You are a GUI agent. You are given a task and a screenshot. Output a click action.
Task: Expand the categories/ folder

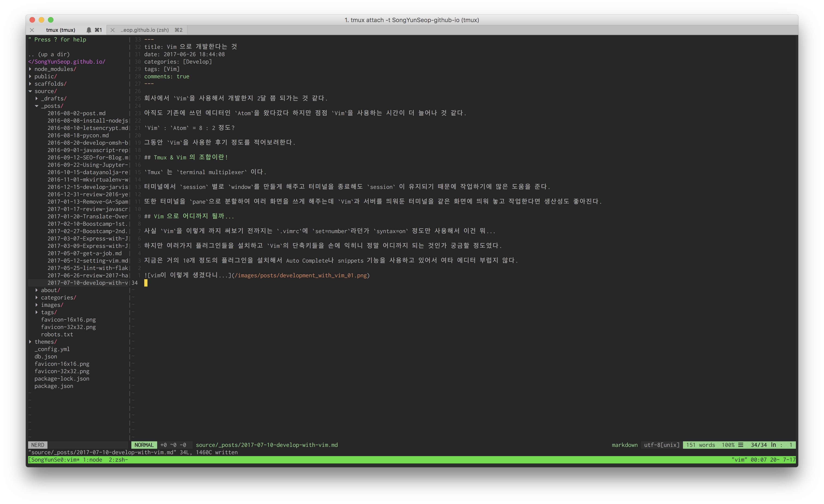36,297
